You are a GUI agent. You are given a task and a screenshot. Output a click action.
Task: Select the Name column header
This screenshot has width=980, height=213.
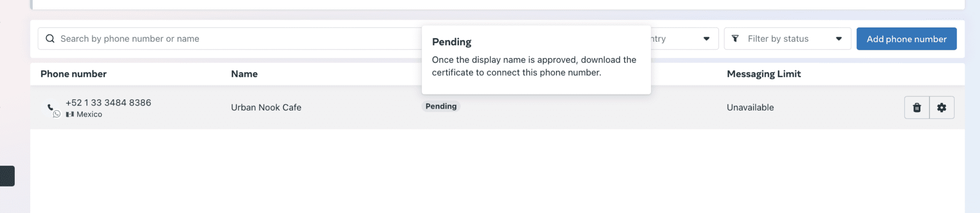[x=244, y=74]
